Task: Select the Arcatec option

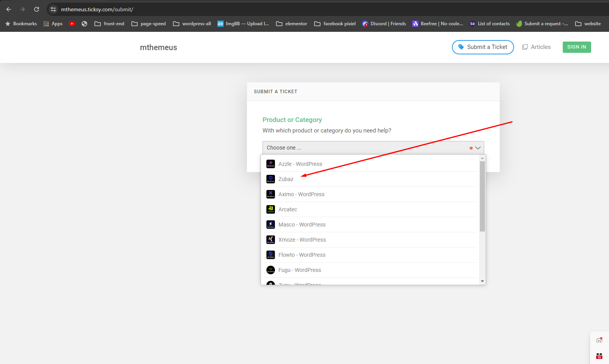Action: coord(370,209)
